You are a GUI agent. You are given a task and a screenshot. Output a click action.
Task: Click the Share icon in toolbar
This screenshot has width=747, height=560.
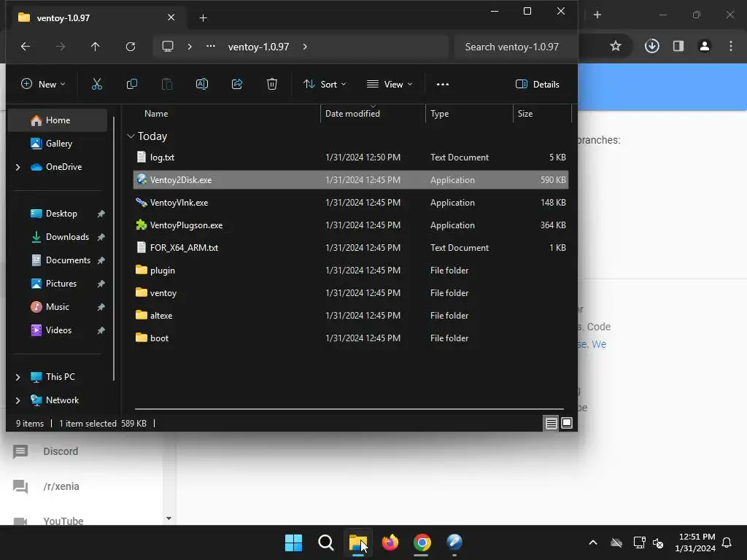237,85
